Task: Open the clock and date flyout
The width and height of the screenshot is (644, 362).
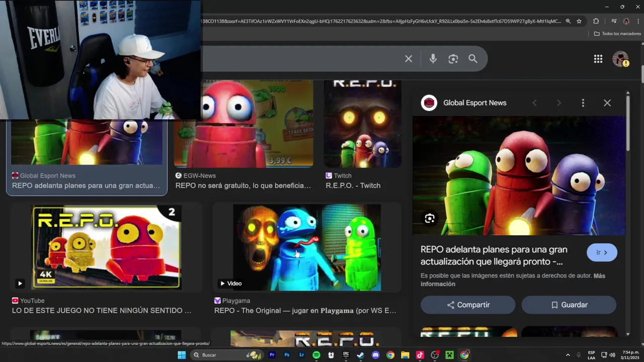Action: [630, 355]
